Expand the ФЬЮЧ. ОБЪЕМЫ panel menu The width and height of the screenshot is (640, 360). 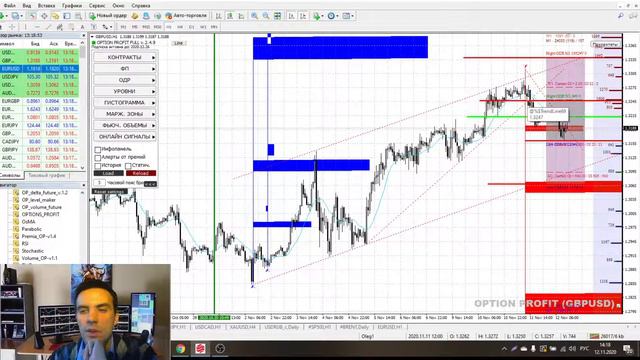coord(125,125)
